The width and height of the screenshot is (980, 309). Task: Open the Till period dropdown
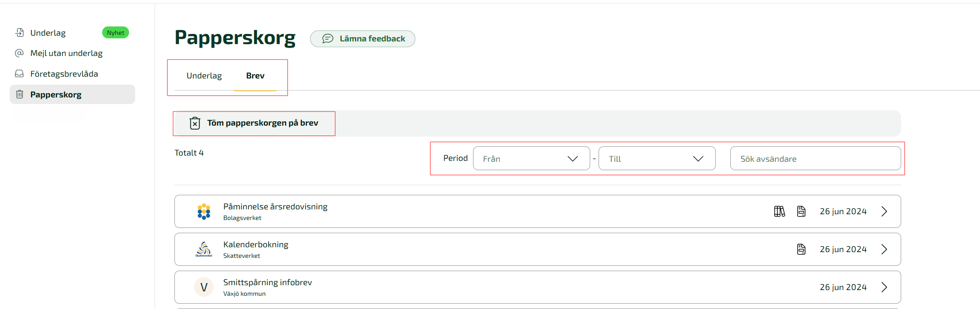tap(656, 159)
